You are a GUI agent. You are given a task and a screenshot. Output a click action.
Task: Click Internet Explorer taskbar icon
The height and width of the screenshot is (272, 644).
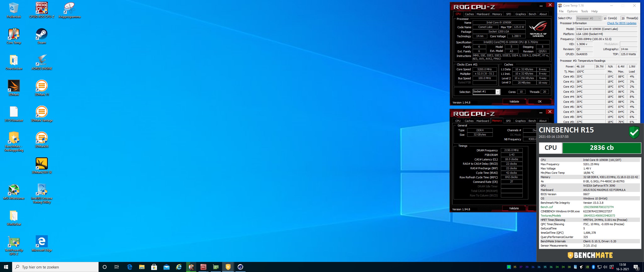pos(179,267)
